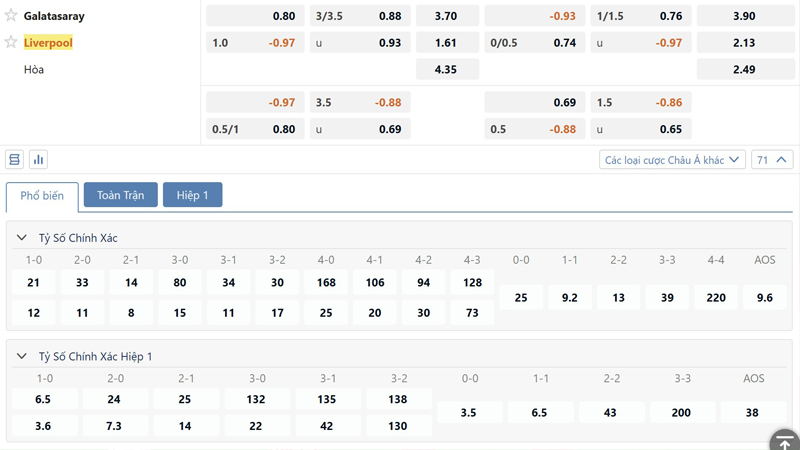
Task: Open the Liverpool team link
Action: [48, 42]
